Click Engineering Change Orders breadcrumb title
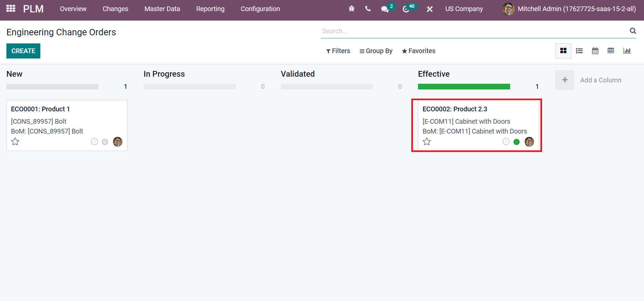The height and width of the screenshot is (301, 644). click(61, 32)
